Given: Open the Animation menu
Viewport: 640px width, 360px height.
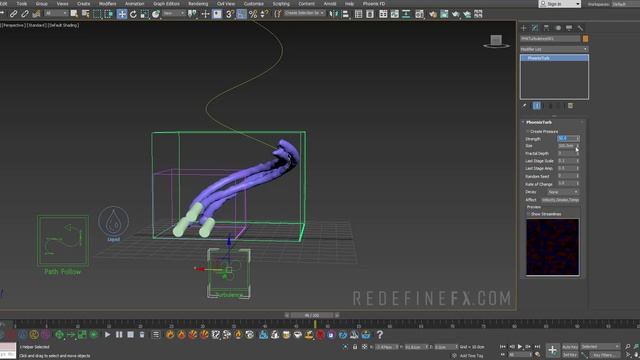Looking at the screenshot, I should point(134,4).
